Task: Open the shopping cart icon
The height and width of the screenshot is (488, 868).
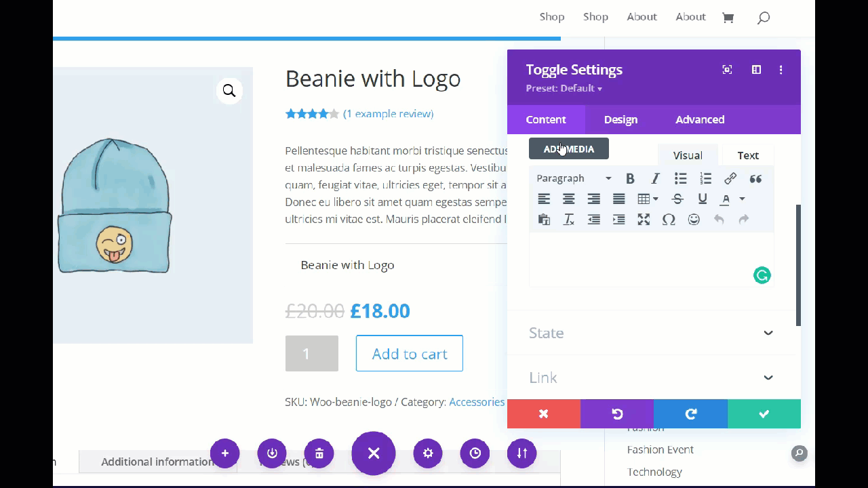Action: pyautogui.click(x=728, y=18)
